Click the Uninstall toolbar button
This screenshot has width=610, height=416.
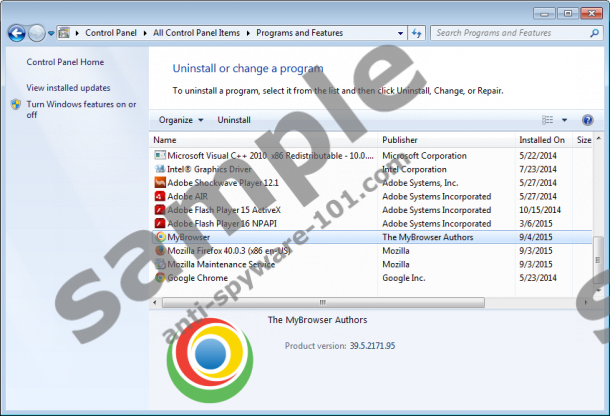(234, 120)
